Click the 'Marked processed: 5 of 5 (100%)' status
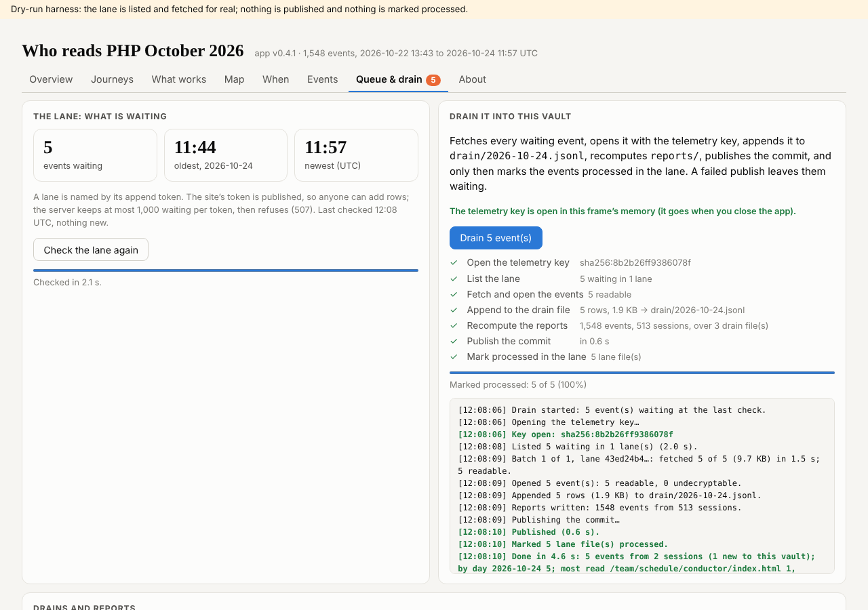 tap(518, 385)
